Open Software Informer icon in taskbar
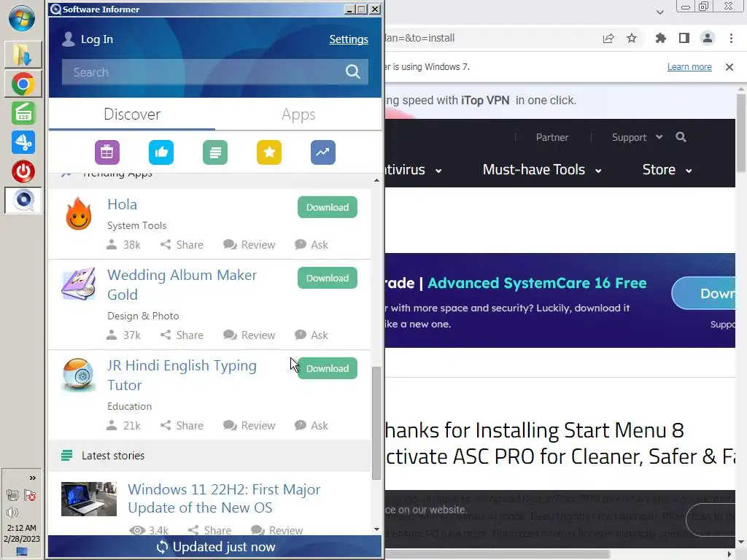The image size is (747, 560). click(x=23, y=201)
